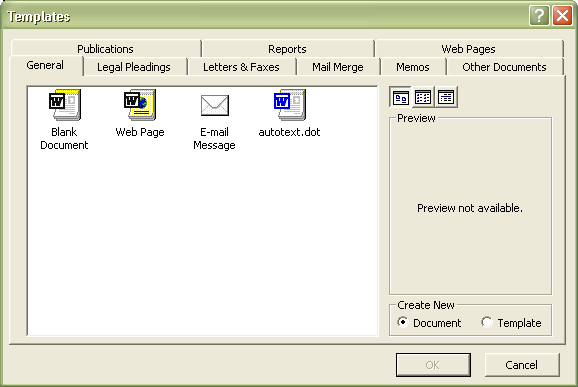Open the Memos tab
This screenshot has width=578, height=387.
point(413,67)
